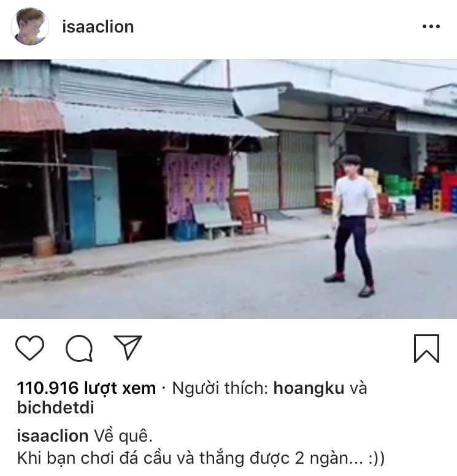This screenshot has height=476, width=457.
Task: Like the post with the heart icon
Action: (x=30, y=348)
